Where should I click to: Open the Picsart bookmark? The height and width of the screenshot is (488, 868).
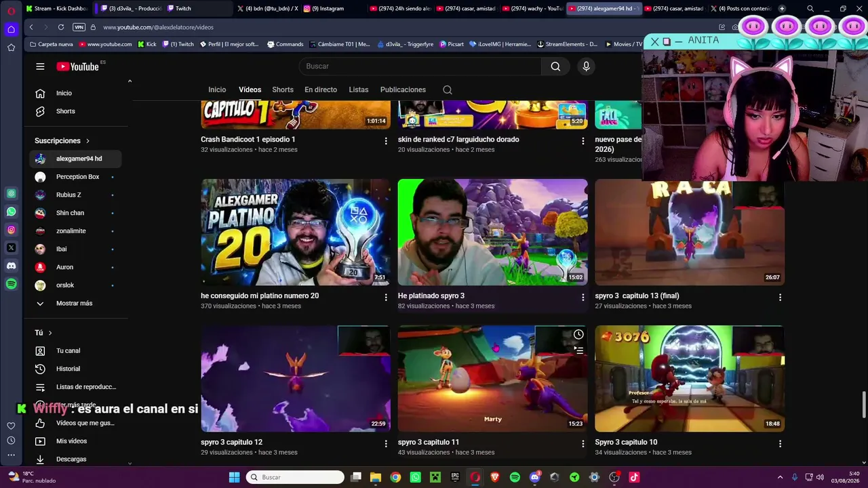[x=452, y=44]
